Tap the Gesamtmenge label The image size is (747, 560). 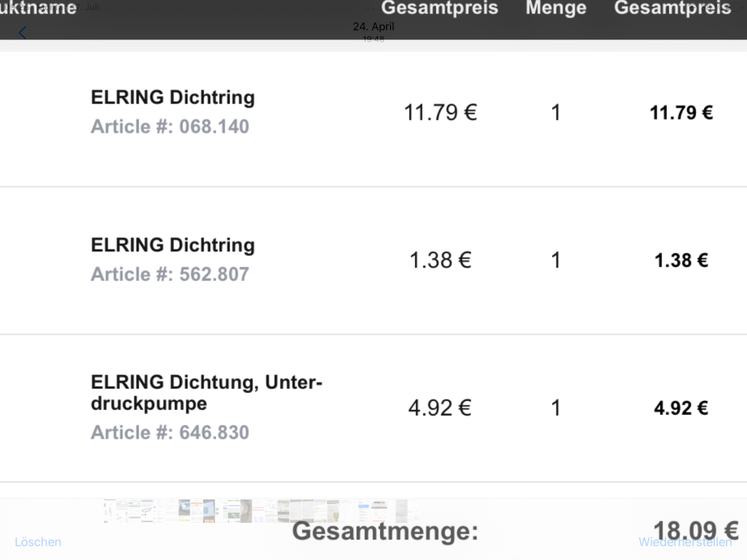pos(385,532)
